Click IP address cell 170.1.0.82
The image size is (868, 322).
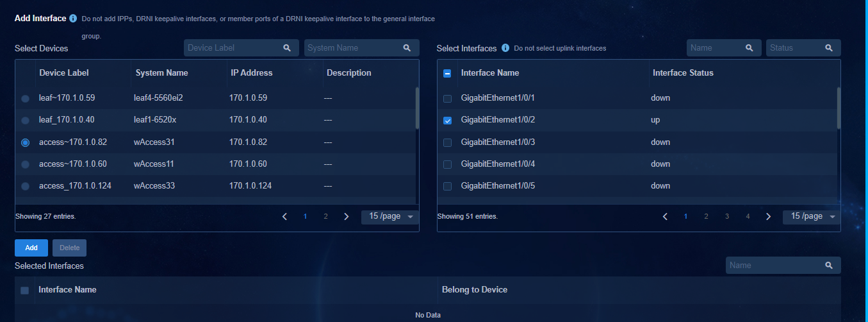[x=249, y=142]
